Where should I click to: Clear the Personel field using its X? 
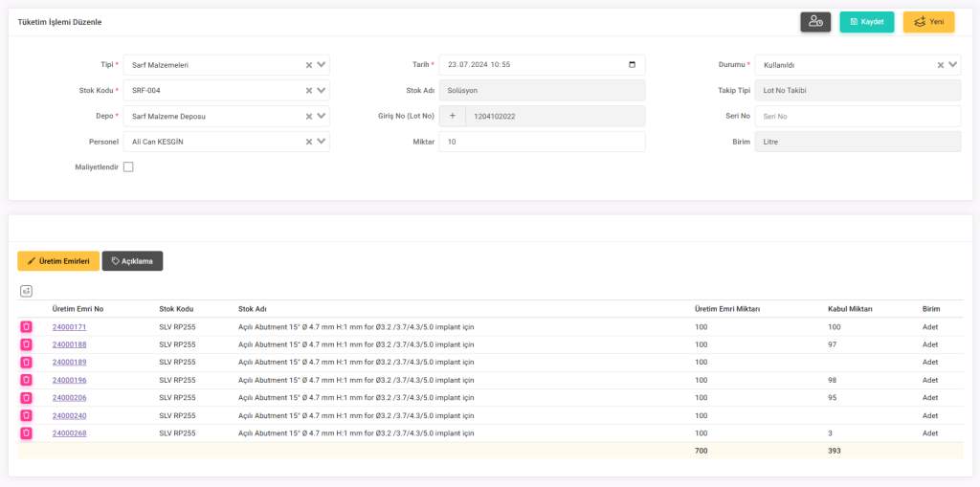click(x=309, y=142)
